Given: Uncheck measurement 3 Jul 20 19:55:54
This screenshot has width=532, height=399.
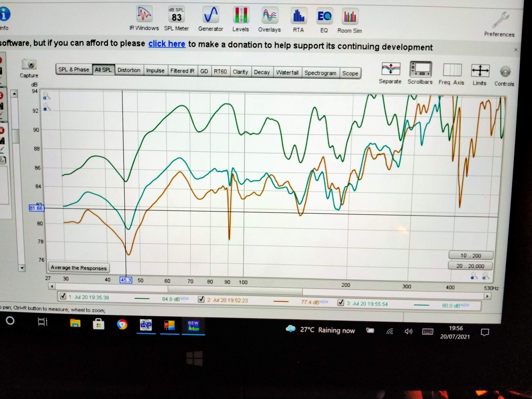Looking at the screenshot, I should 341,302.
